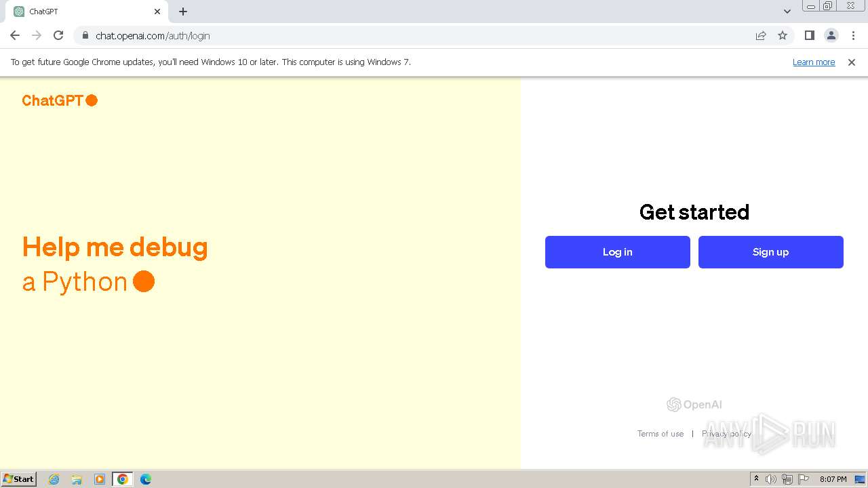Minimize the Chrome window
Screen dimensions: 868x488
[811, 6]
